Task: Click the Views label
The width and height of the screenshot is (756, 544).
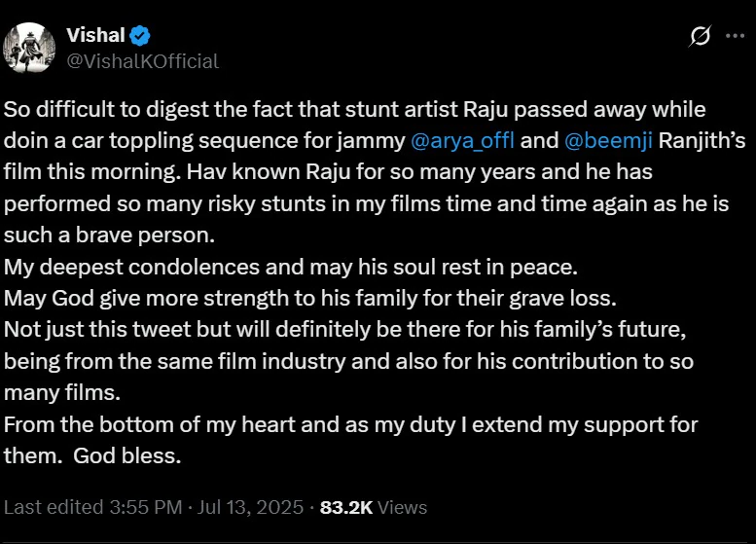Action: pyautogui.click(x=402, y=507)
